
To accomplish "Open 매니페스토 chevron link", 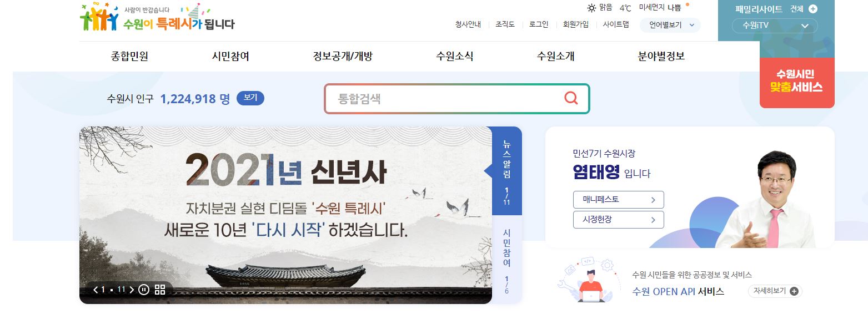I will [x=619, y=200].
